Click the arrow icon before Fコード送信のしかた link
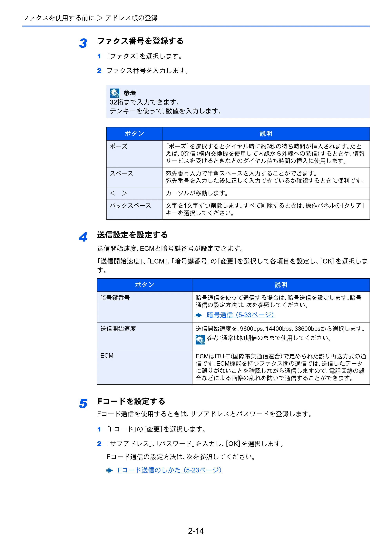392x555 pixels. point(110,470)
